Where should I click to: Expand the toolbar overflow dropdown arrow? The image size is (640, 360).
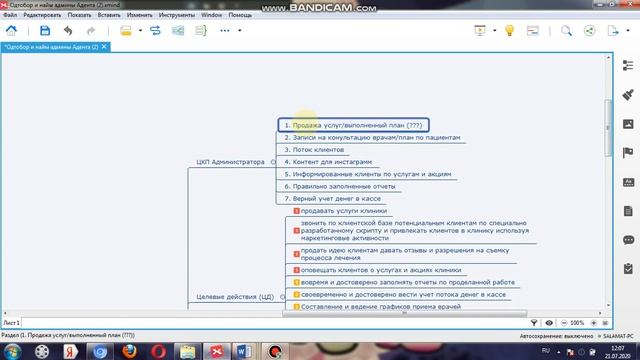point(240,31)
